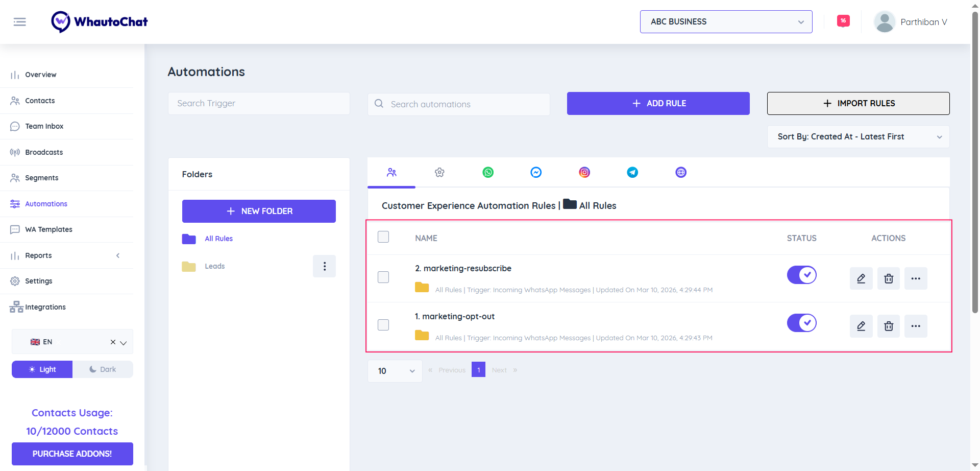The height and width of the screenshot is (471, 980).
Task: Tick the checkbox for marketing-opt-out rule
Action: 383,325
